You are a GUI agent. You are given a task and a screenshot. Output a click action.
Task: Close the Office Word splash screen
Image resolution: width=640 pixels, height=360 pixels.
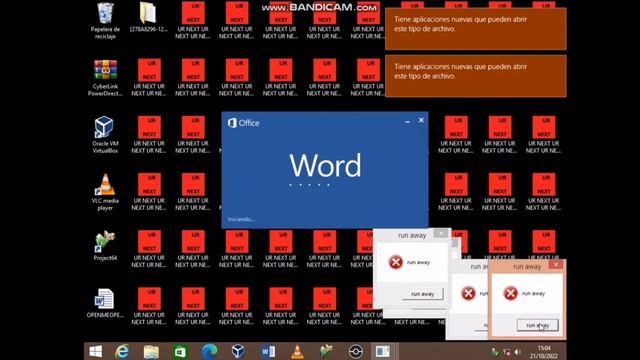(x=421, y=120)
